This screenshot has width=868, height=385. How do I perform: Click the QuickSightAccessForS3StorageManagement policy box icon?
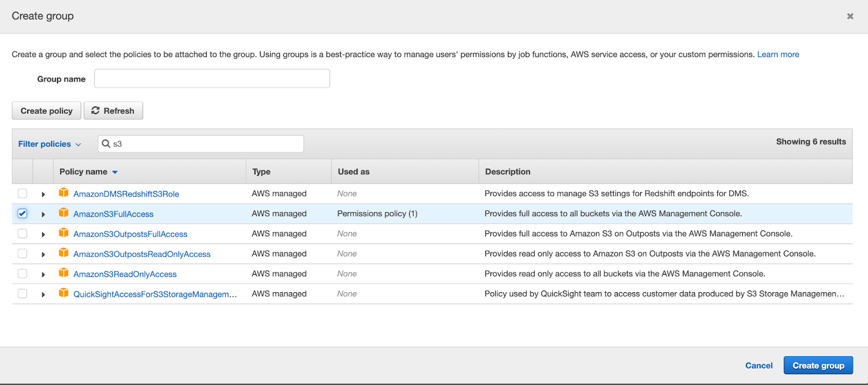(x=63, y=293)
